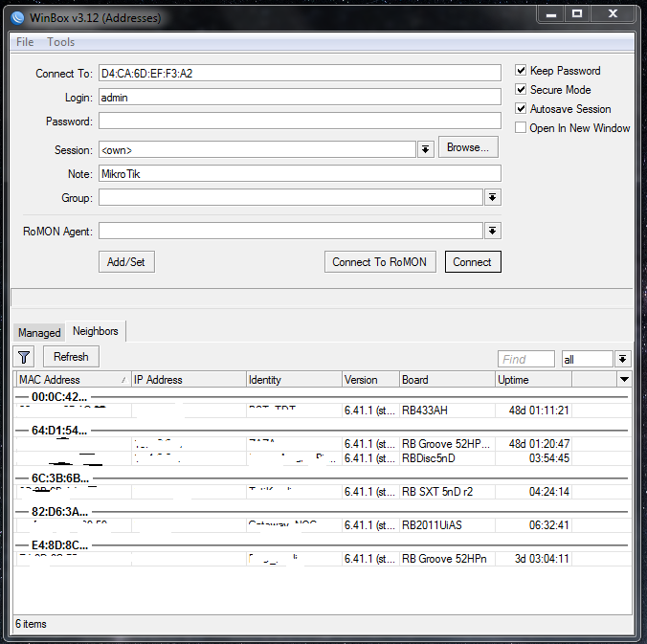647x644 pixels.
Task: Click the Browse... button
Action: pos(468,147)
